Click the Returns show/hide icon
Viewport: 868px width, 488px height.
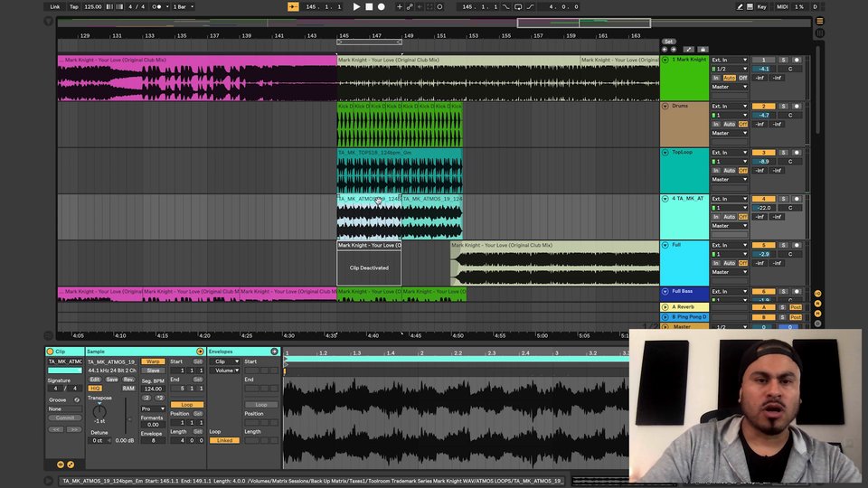(817, 304)
